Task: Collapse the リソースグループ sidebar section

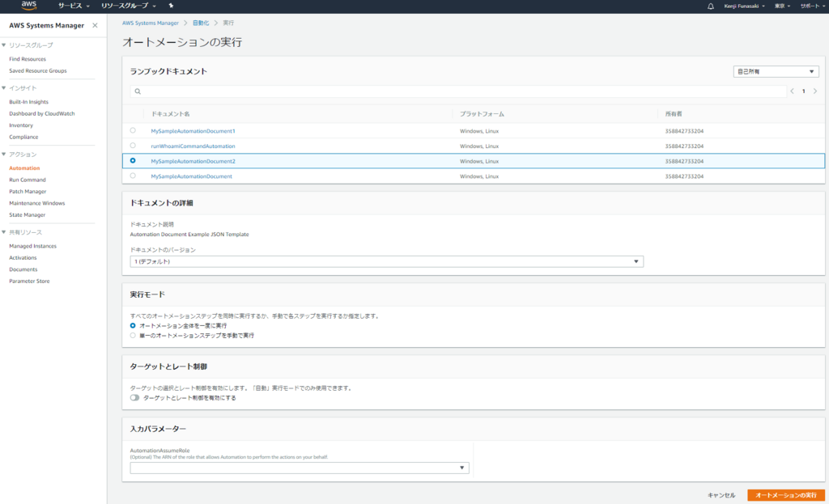Action: pos(4,45)
